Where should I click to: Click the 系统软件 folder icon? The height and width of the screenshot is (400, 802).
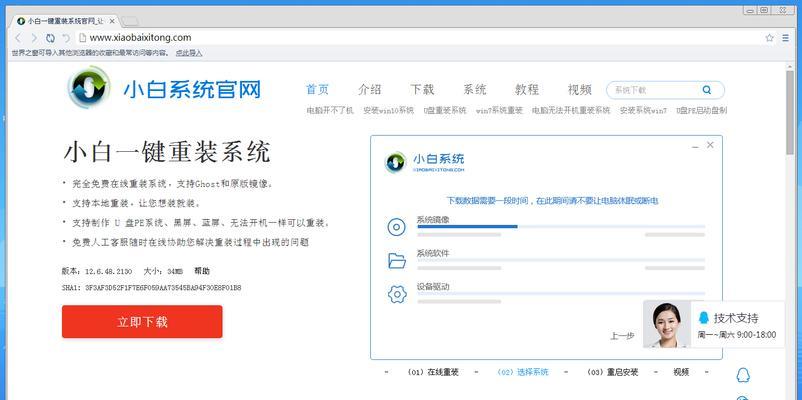pyautogui.click(x=397, y=261)
